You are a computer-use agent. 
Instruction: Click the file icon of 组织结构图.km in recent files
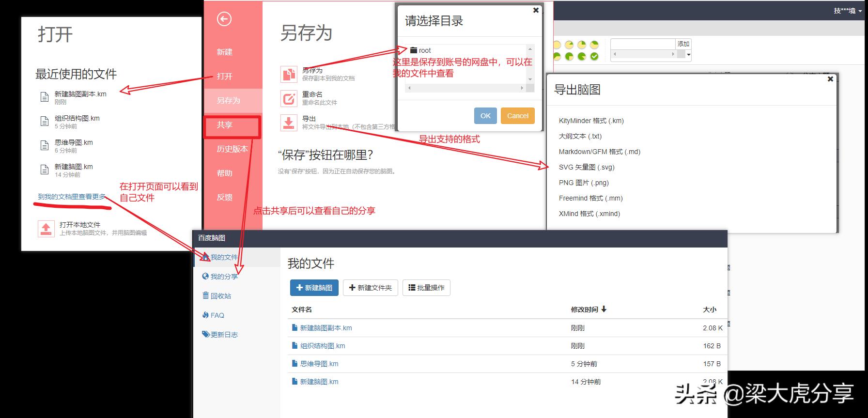click(45, 122)
